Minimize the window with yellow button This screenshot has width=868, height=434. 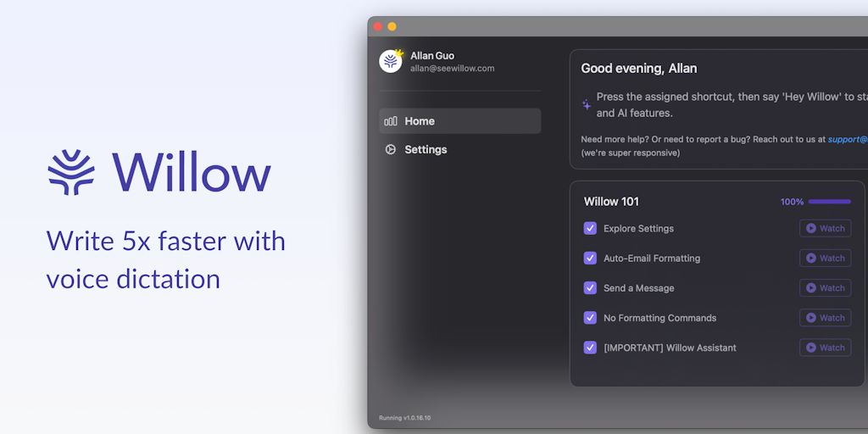point(392,26)
